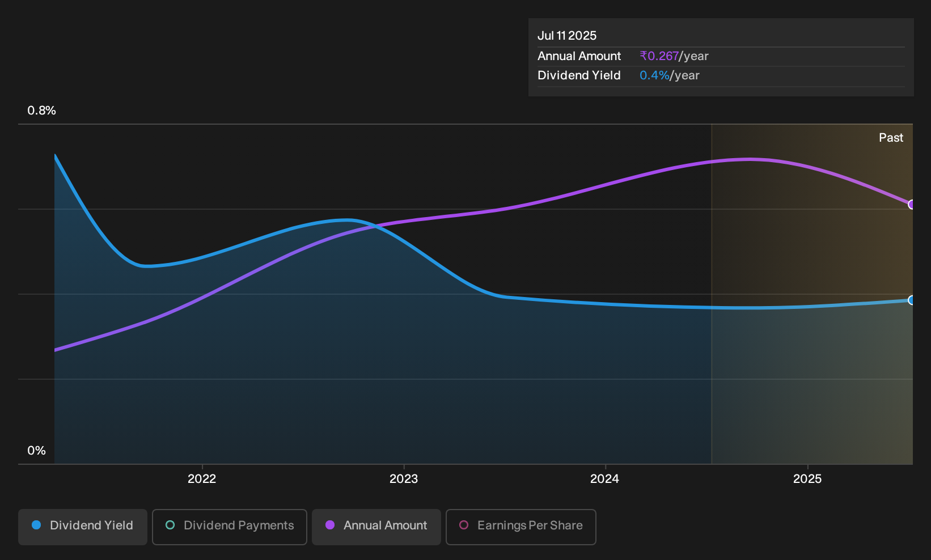Viewport: 931px width, 560px height.
Task: Click the purple Annual Amount legend dot
Action: 330,525
